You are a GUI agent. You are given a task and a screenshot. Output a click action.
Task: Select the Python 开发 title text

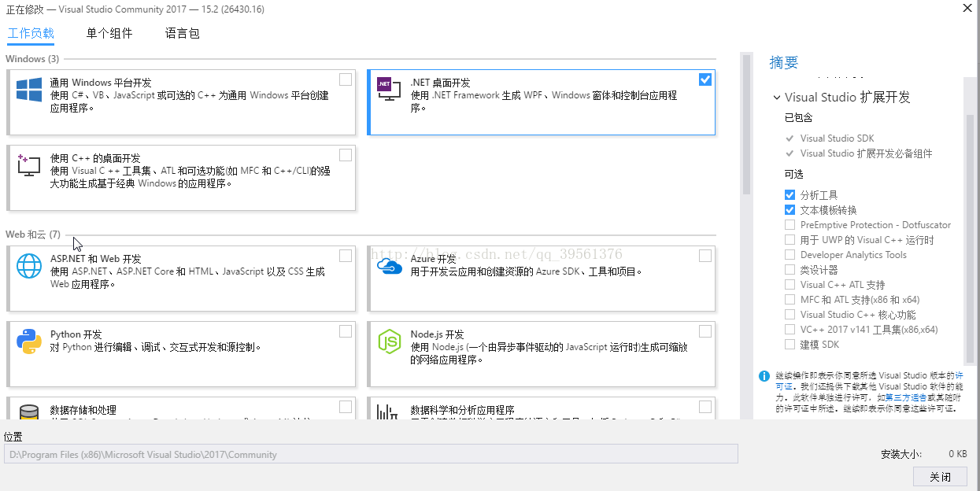[x=76, y=334]
